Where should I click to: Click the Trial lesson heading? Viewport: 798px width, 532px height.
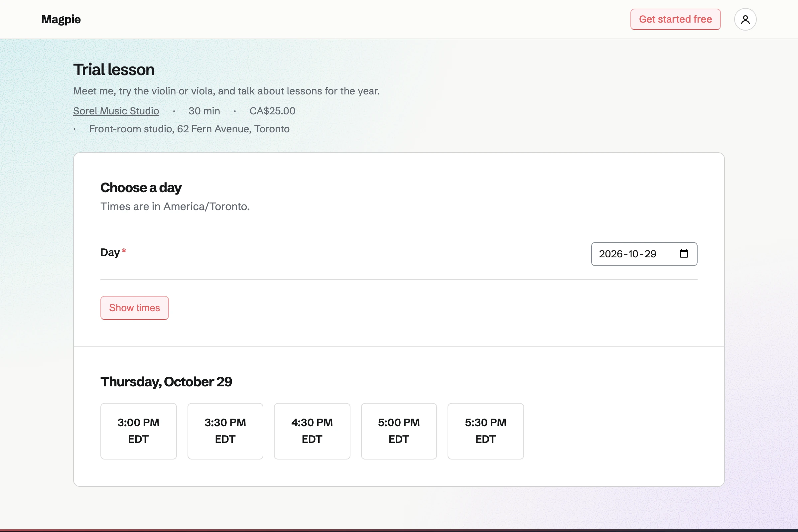114,69
